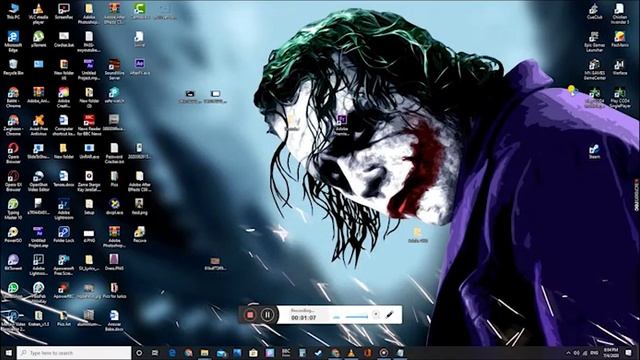Screen dimensions: 640x360
Task: Open Adobe Lightroom desktop shortcut
Action: coord(64,209)
